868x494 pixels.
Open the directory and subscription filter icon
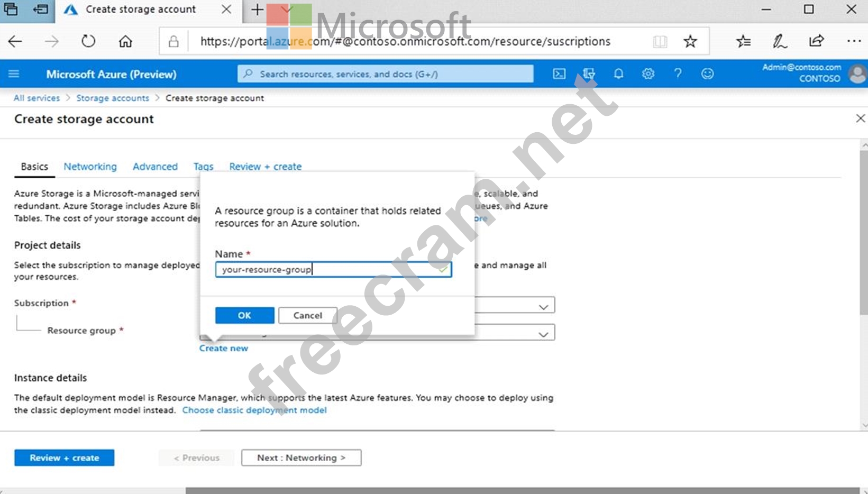589,74
